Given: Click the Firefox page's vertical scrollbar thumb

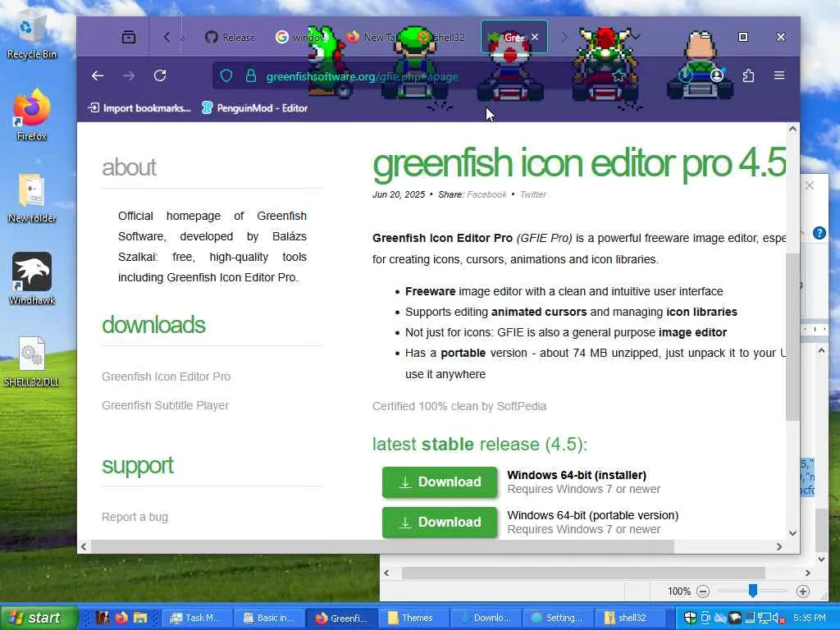Looking at the screenshot, I should [x=793, y=336].
